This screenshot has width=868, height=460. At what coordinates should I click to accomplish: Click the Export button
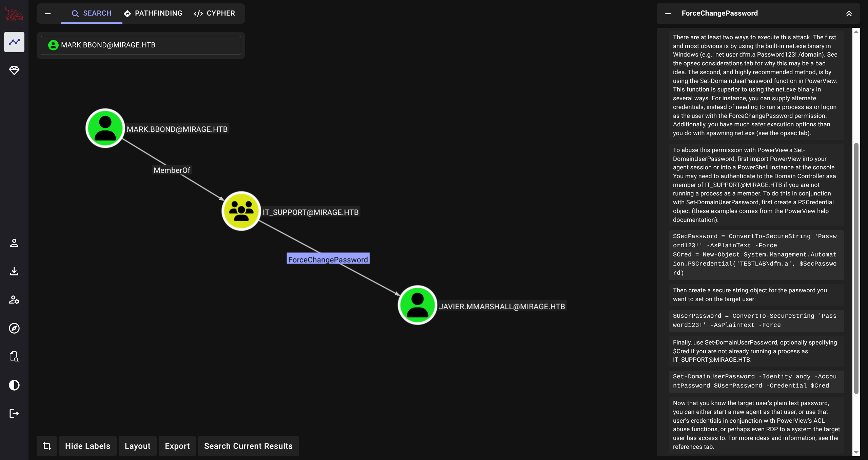[x=177, y=446]
